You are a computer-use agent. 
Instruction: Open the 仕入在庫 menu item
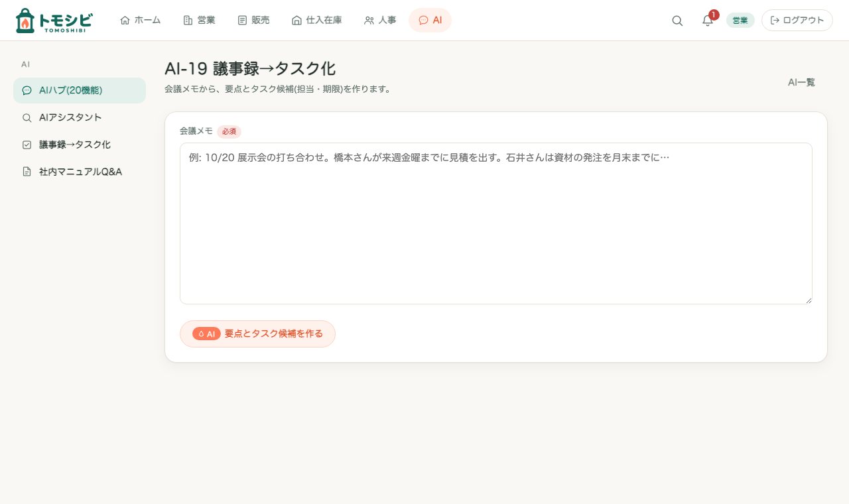[317, 20]
